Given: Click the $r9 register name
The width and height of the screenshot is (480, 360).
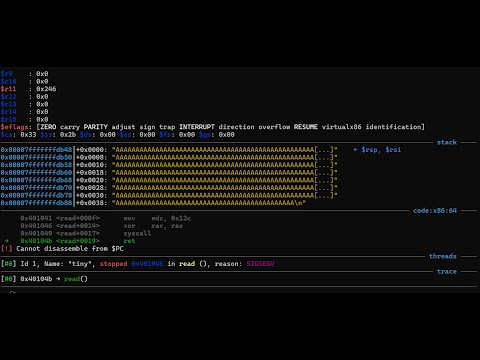Looking at the screenshot, I should pos(6,74).
